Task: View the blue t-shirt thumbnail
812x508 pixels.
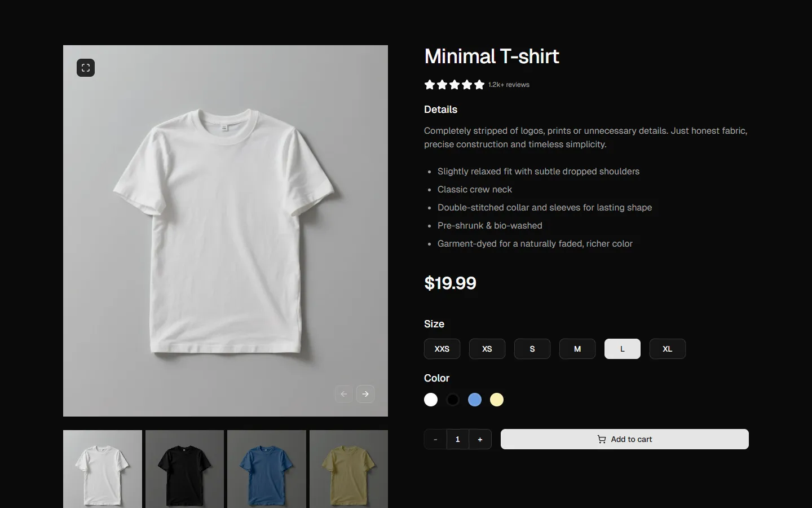Action: tap(266, 469)
